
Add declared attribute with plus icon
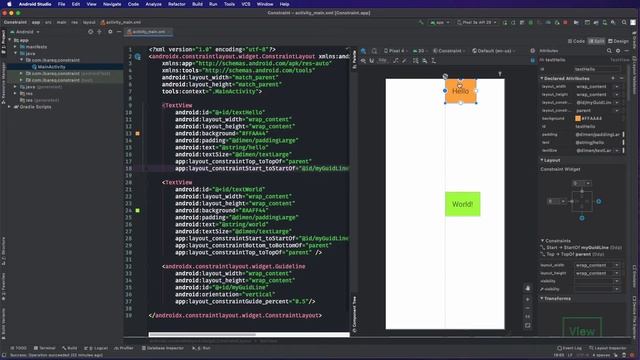pyautogui.click(x=613, y=78)
